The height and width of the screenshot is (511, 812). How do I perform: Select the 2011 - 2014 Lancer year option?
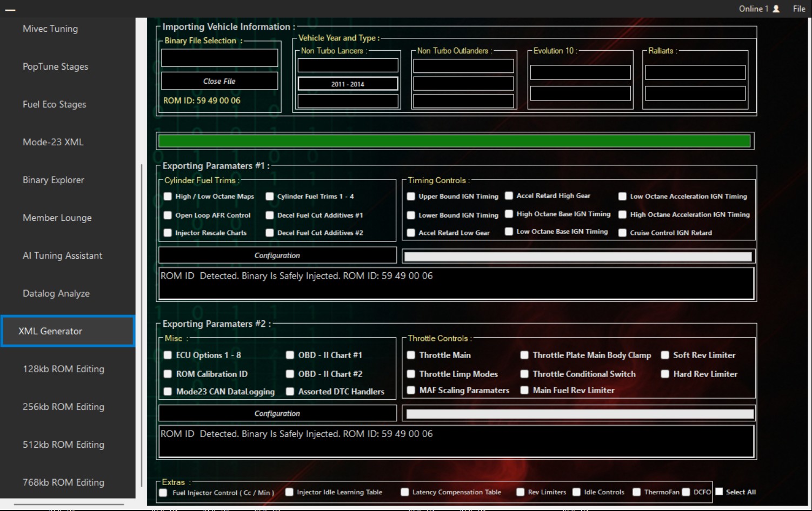click(x=348, y=84)
